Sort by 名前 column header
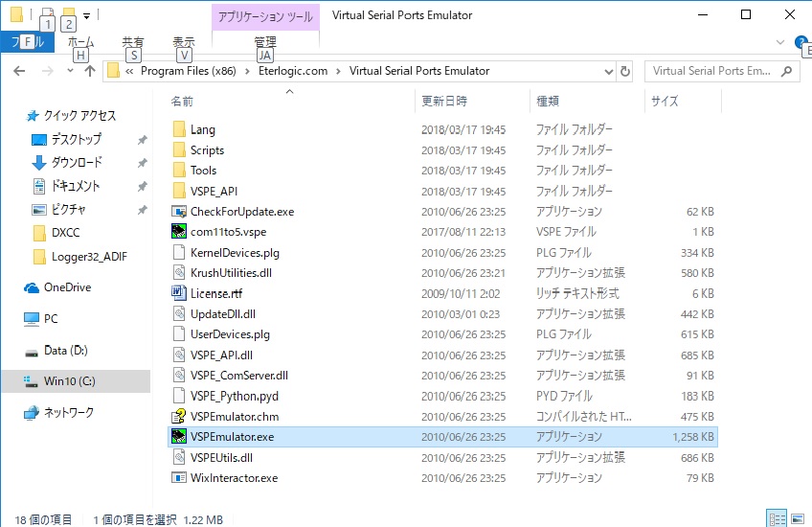Viewport: 812px width, 527px height. coord(290,101)
